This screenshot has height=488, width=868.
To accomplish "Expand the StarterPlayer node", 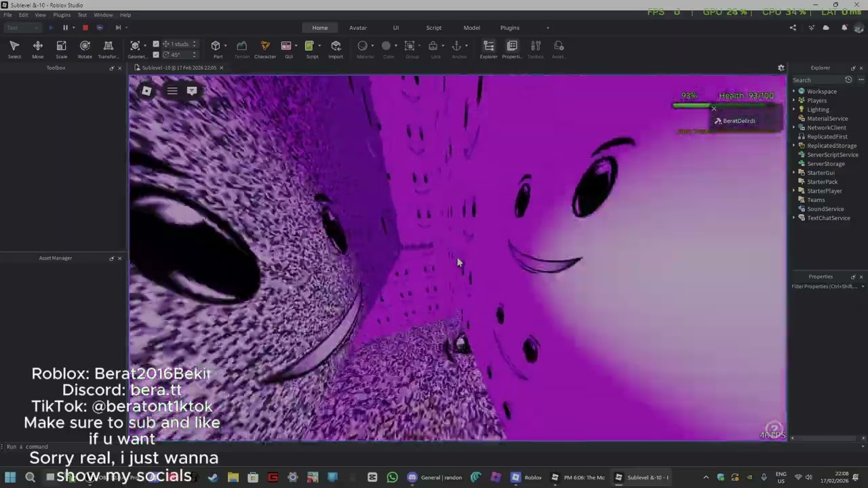I will (x=794, y=191).
